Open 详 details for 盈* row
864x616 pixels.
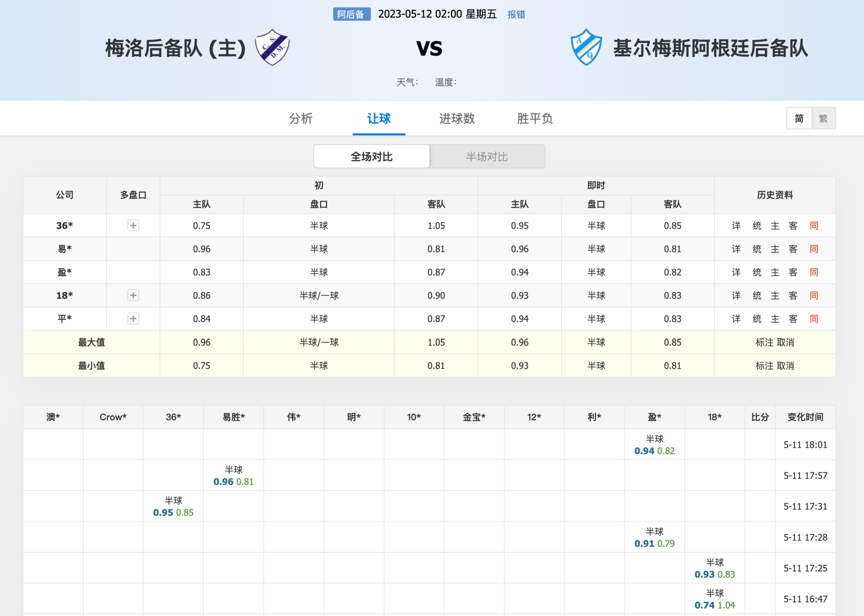click(x=736, y=272)
